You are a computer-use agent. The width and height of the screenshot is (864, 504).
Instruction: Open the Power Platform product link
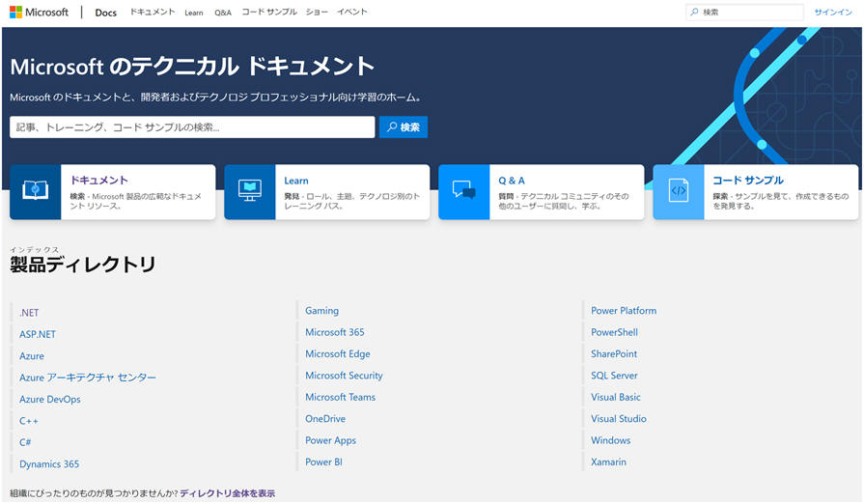(x=624, y=311)
